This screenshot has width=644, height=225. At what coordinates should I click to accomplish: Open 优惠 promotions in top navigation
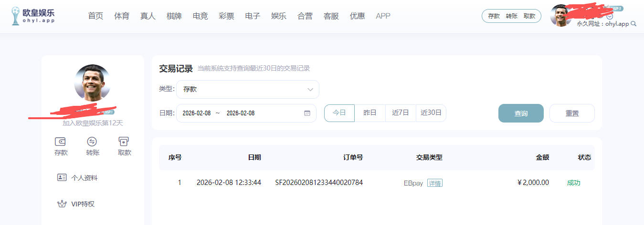357,16
